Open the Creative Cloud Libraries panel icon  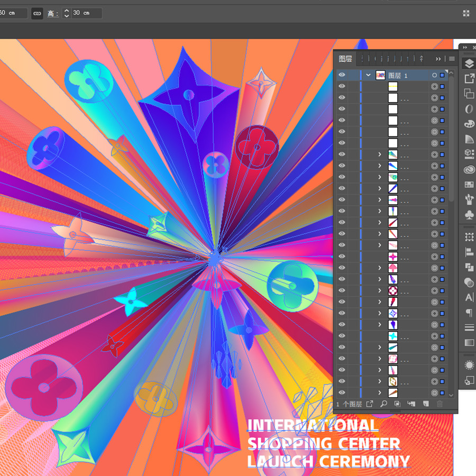(469, 169)
